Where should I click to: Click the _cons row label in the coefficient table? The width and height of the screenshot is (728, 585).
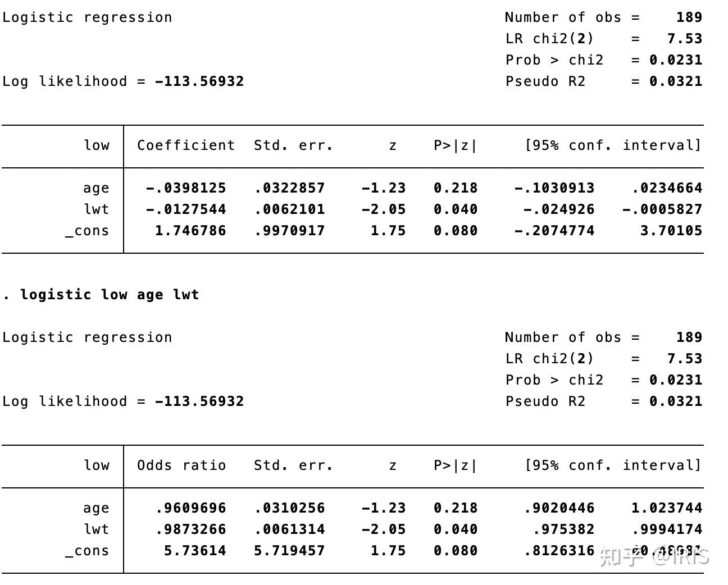coord(87,231)
